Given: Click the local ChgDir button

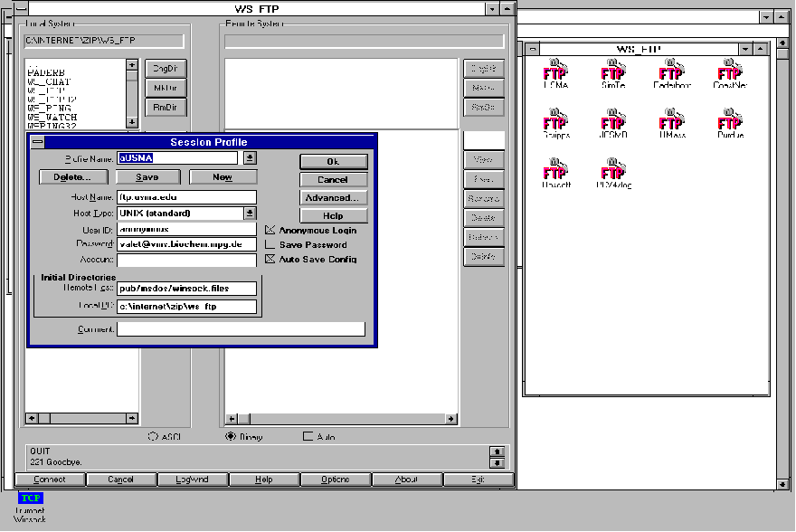Looking at the screenshot, I should 166,69.
